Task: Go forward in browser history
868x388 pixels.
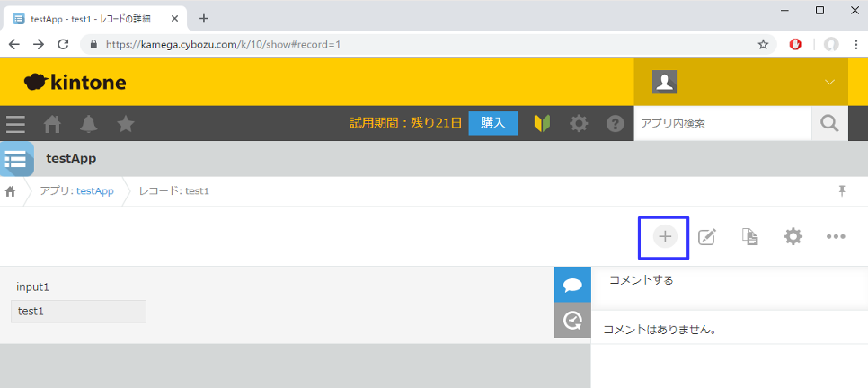Action: tap(39, 44)
